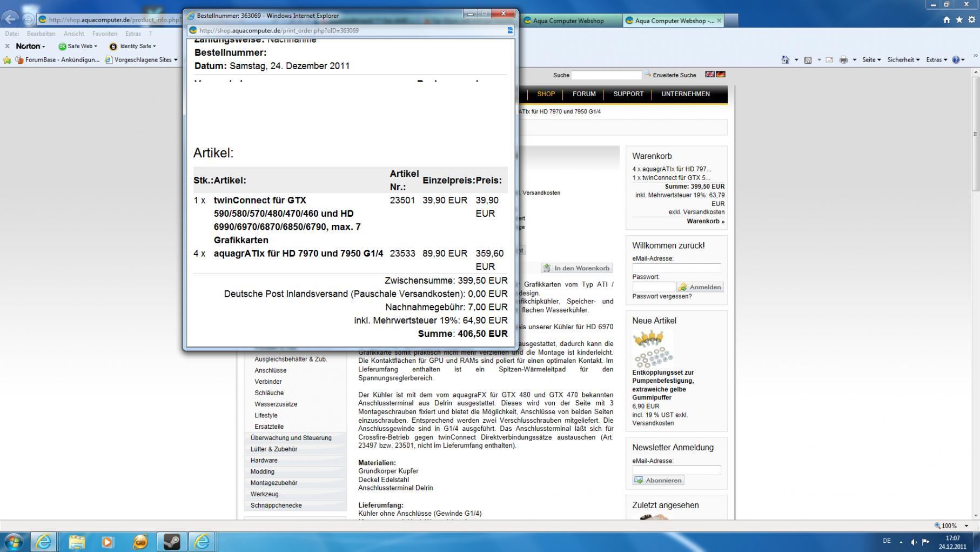Open the Steam taskbar icon
Viewport: 980px width, 552px height.
pos(172,541)
